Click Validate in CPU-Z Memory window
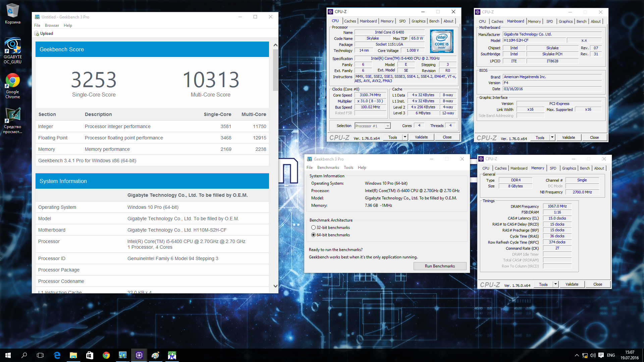The width and height of the screenshot is (644, 362). tap(572, 284)
